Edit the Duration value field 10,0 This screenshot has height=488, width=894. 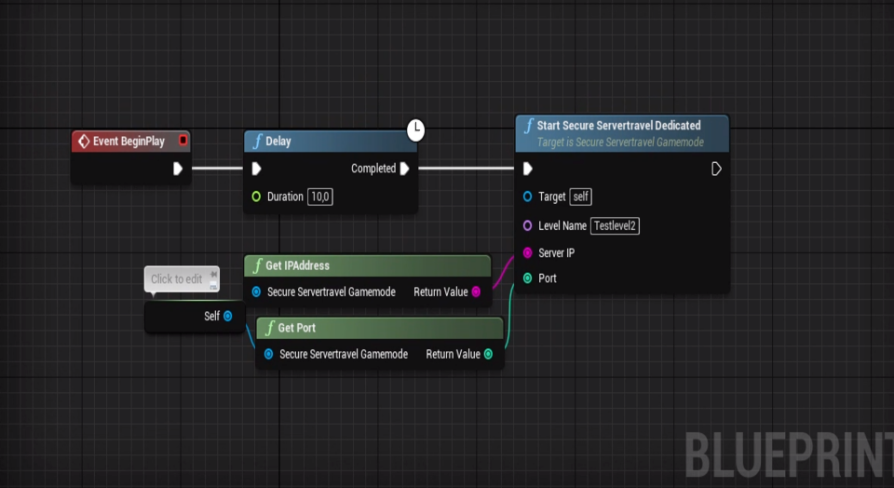[x=320, y=197]
